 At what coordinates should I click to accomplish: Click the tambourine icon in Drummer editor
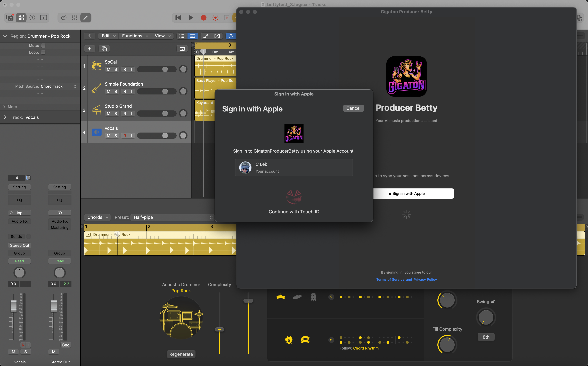313,297
